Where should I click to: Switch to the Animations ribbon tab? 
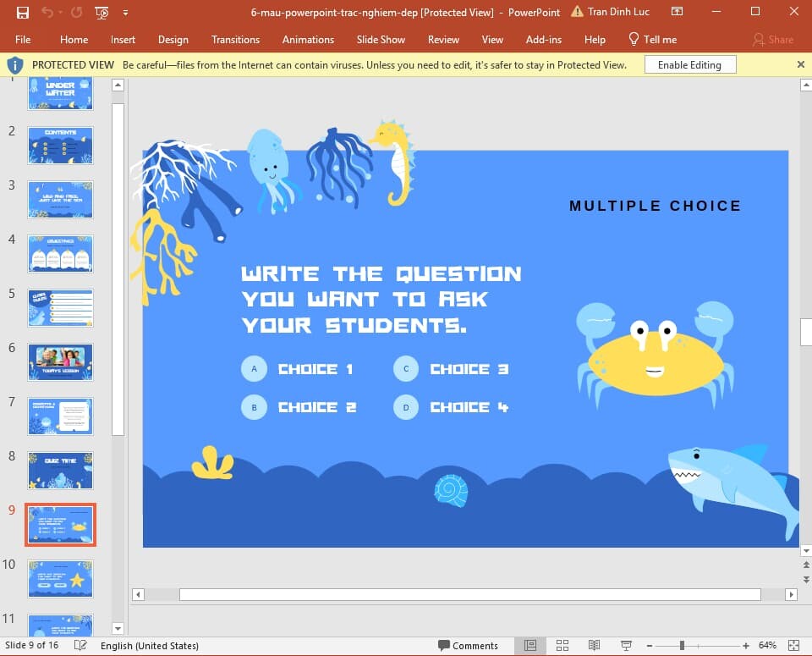point(308,39)
